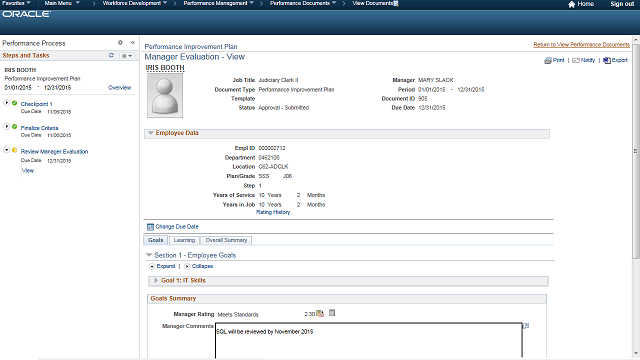The image size is (640, 360).
Task: Open the Overview link in side panel
Action: [120, 88]
